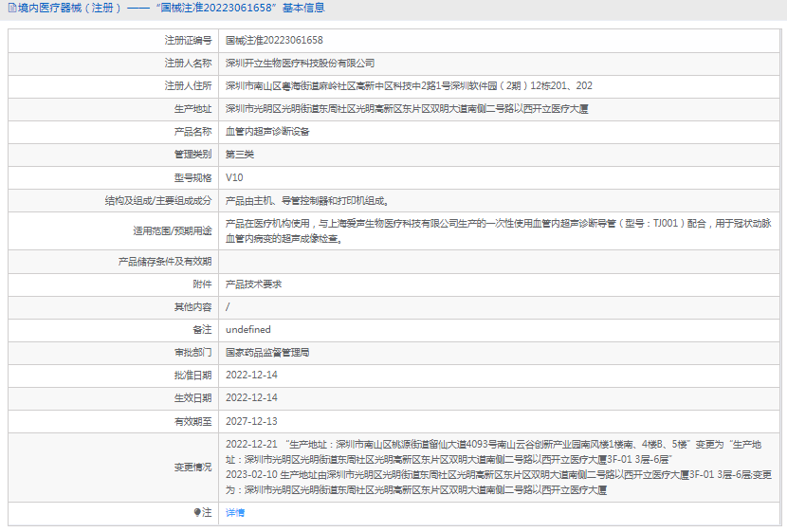
Task: Click the 生效日期 label
Action: click(x=192, y=398)
